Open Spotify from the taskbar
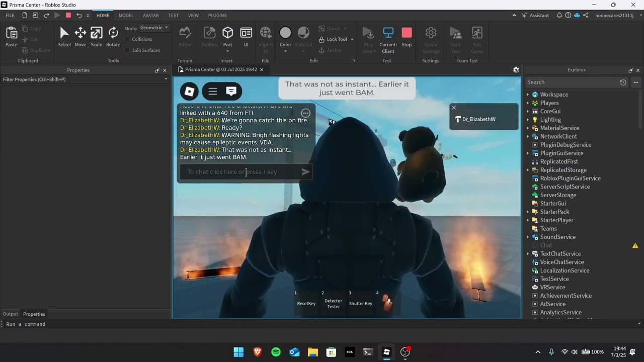The image size is (644, 362). tap(276, 352)
